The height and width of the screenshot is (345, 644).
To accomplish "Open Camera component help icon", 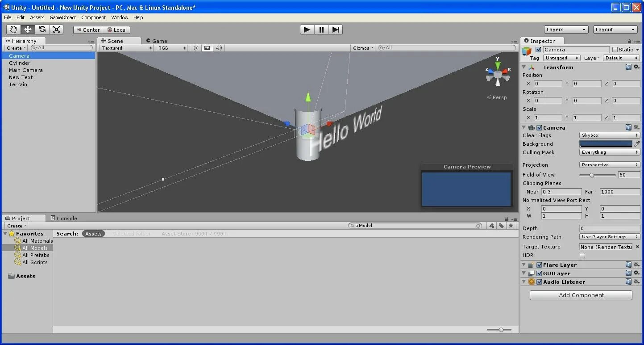I will coord(628,127).
